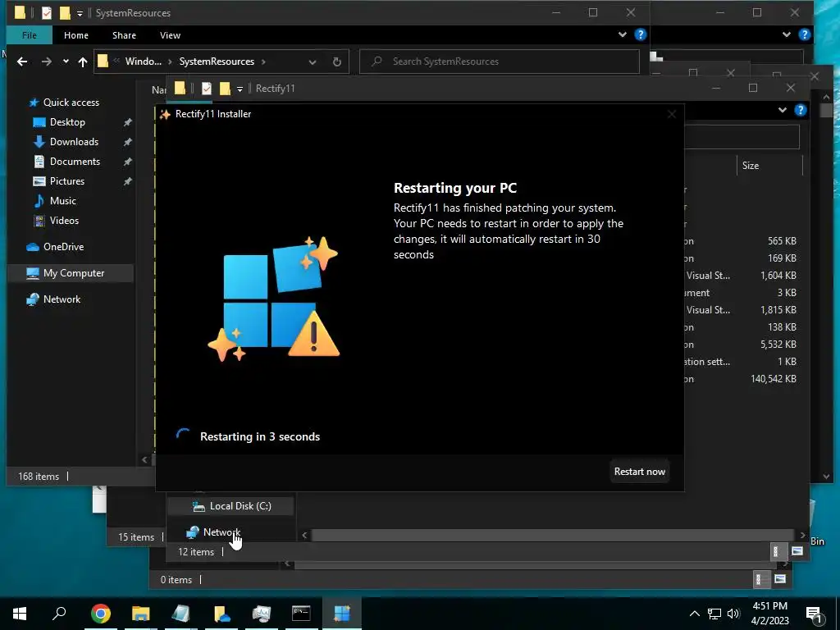Open the Home ribbon tab
The image size is (840, 630).
76,35
